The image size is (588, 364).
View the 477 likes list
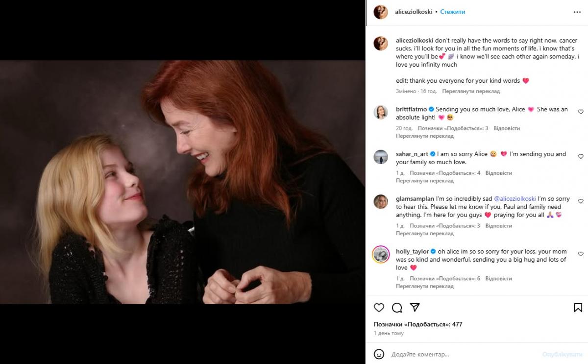(418, 324)
